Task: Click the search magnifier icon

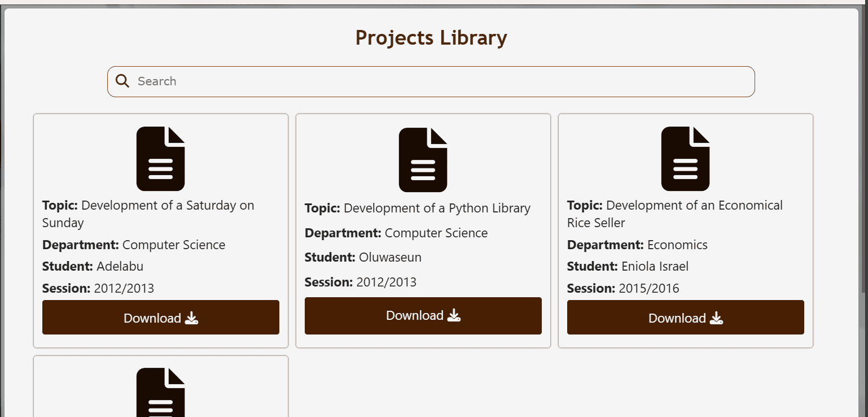Action: tap(122, 81)
